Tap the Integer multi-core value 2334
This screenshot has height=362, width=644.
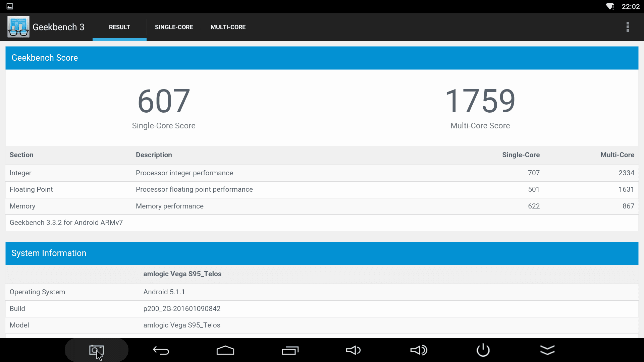click(x=626, y=173)
